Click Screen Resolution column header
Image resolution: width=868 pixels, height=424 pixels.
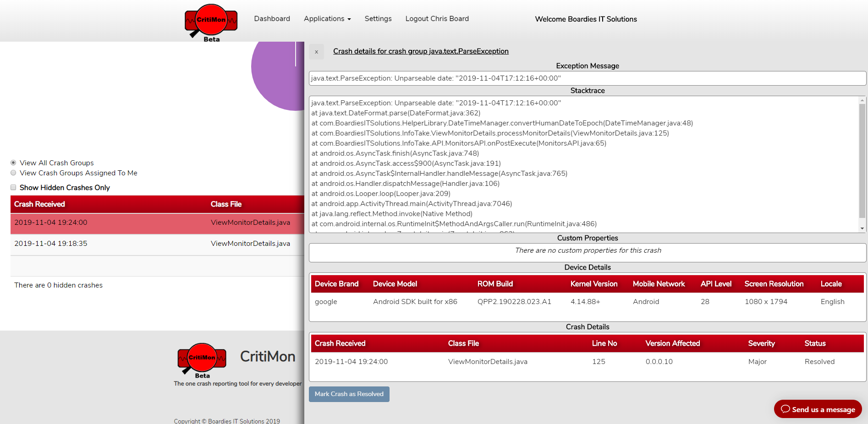click(774, 284)
